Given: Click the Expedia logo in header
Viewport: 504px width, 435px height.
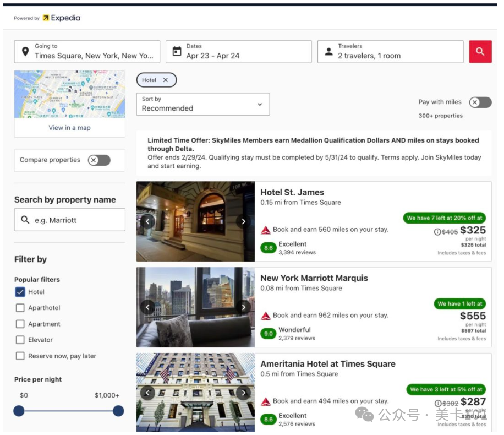Looking at the screenshot, I should coord(62,18).
